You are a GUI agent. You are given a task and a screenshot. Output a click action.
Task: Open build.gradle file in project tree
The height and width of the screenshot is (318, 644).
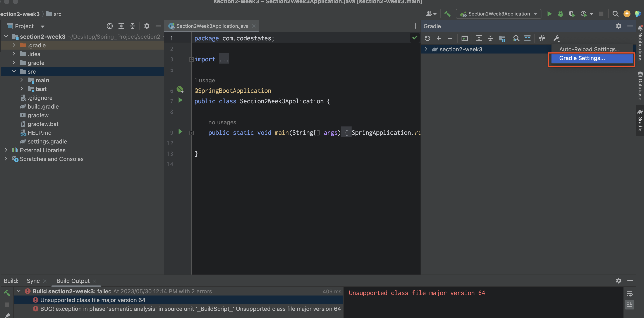43,107
